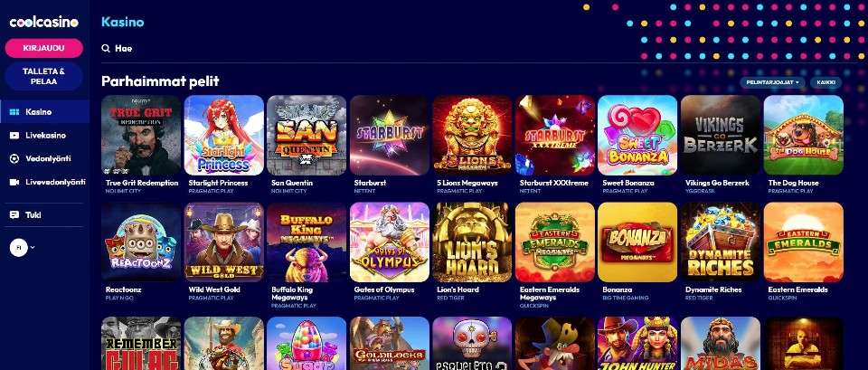This screenshot has height=370, width=868.
Task: Click the Livevedonlyönti camera icon
Action: (x=14, y=182)
